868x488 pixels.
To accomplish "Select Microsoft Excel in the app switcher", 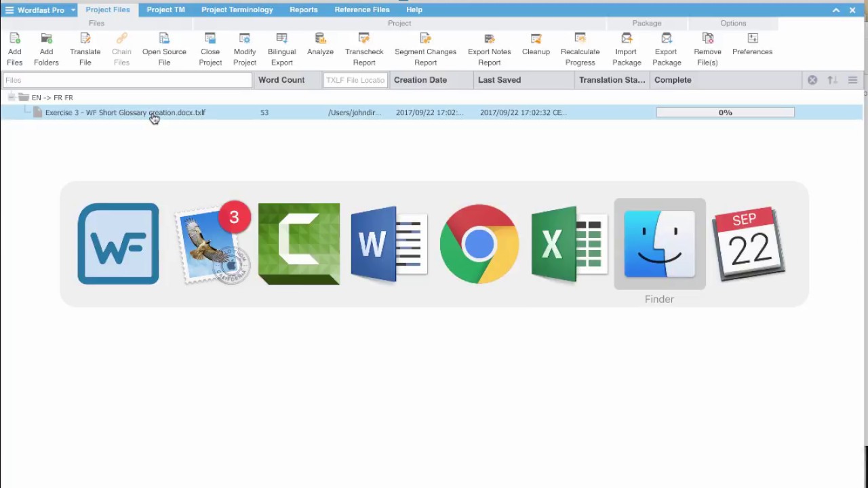I will point(570,244).
